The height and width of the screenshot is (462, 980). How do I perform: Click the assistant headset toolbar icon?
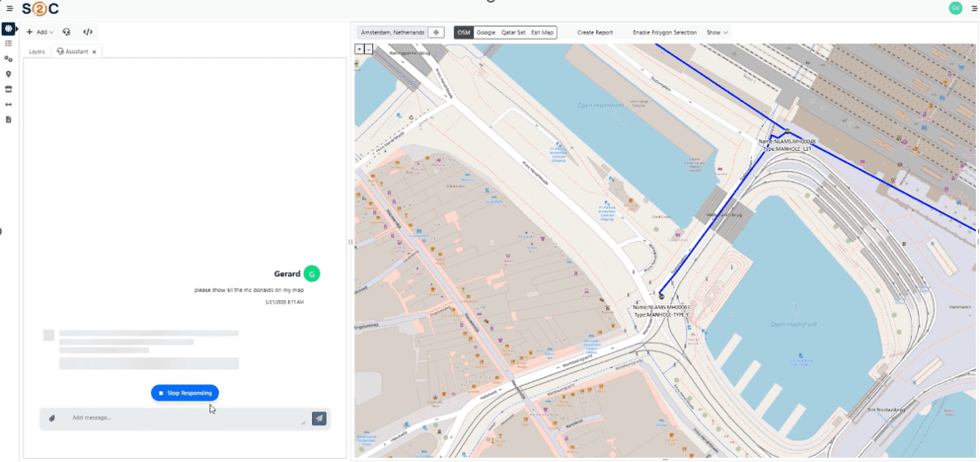pos(67,33)
